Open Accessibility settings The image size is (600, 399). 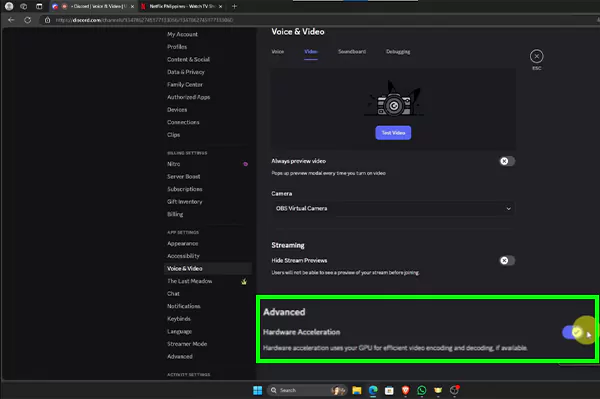pyautogui.click(x=183, y=256)
